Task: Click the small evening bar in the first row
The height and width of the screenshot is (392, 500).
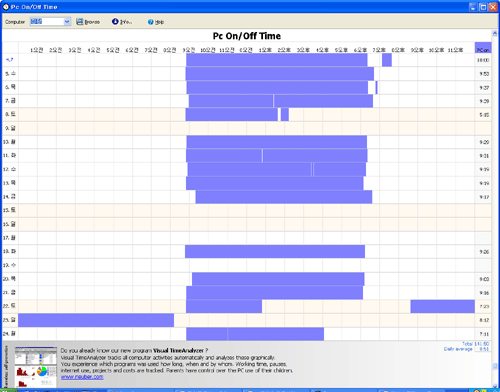Action: coord(387,60)
